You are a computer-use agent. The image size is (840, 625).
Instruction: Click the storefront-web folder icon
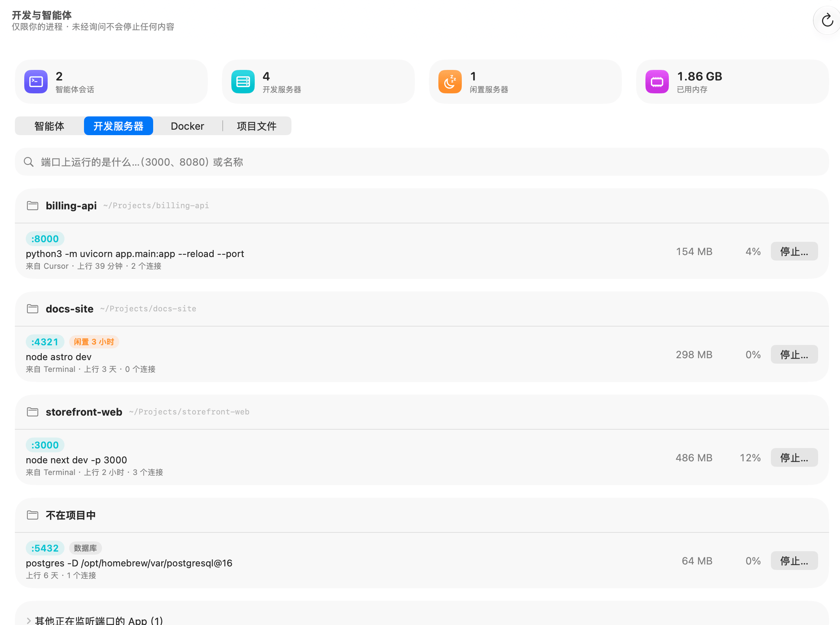tap(32, 412)
